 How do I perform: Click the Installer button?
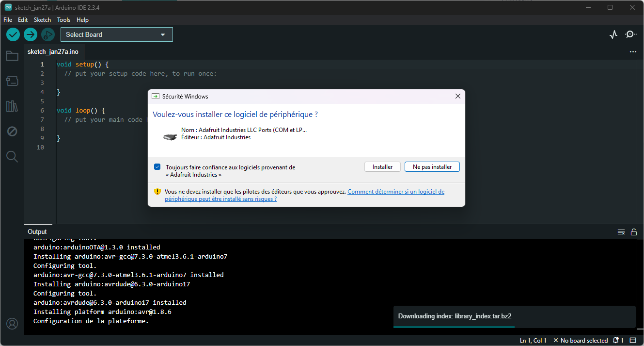pyautogui.click(x=382, y=167)
